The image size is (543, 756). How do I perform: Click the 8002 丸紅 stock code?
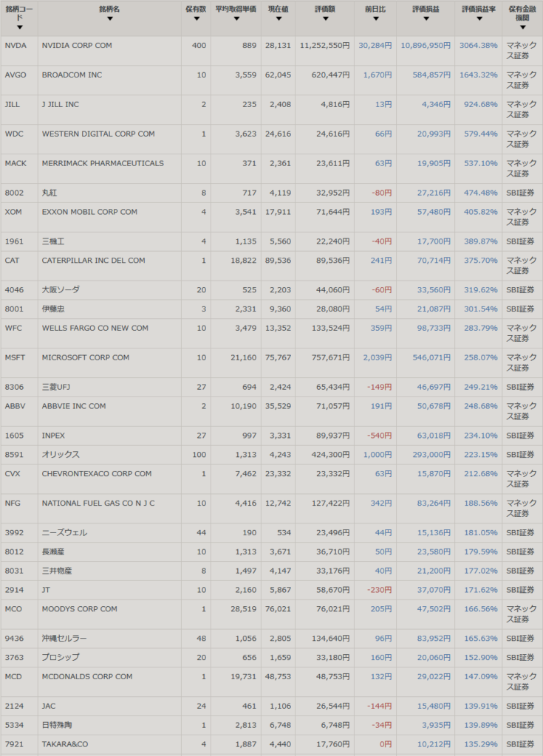[14, 193]
